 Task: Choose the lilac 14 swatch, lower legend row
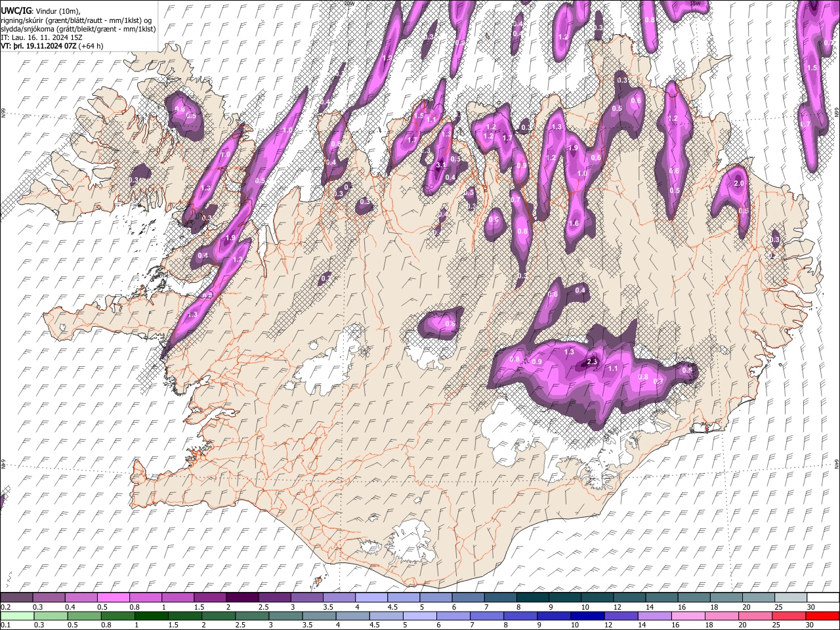[654, 616]
